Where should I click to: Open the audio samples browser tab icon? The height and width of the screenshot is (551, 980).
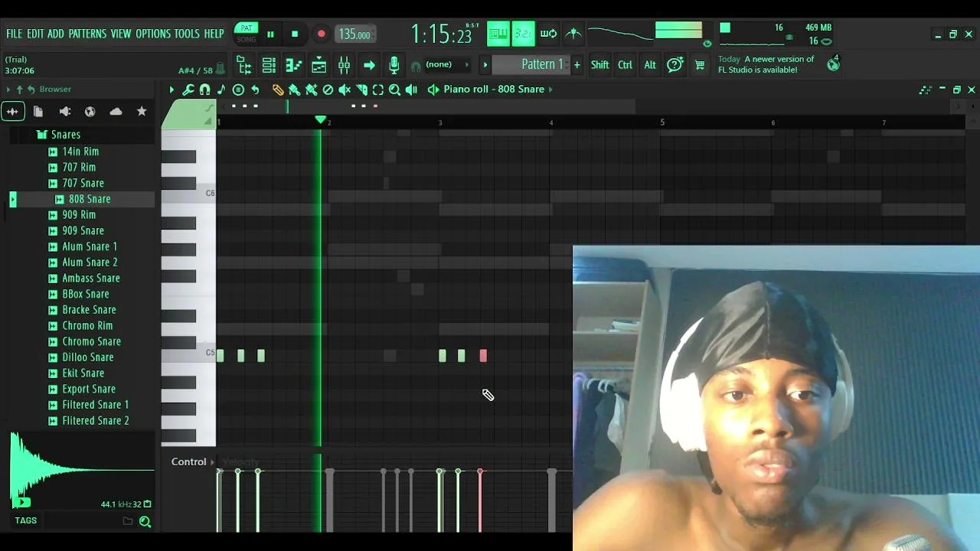point(12,112)
